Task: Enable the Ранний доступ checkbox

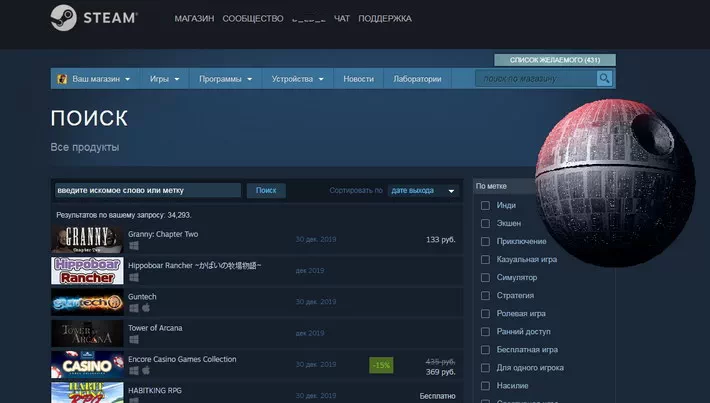Action: point(485,332)
